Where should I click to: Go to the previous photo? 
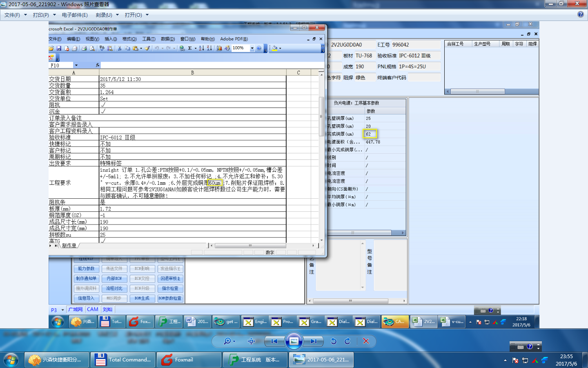[x=274, y=341]
